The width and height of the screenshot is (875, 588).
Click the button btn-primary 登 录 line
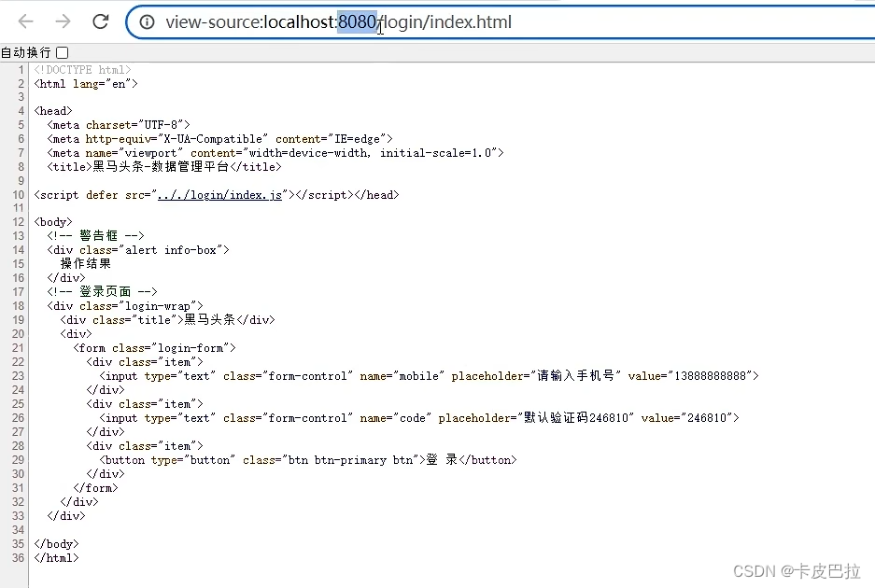[308, 460]
